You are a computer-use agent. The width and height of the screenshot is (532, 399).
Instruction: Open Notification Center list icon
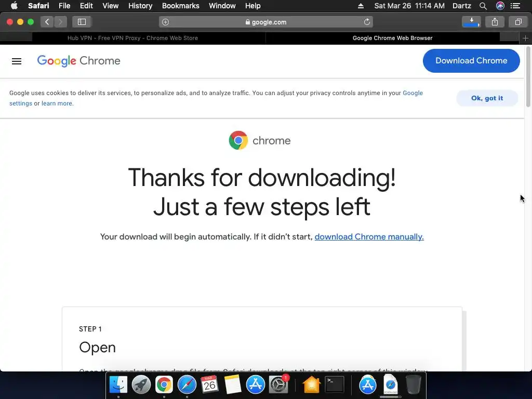515,6
